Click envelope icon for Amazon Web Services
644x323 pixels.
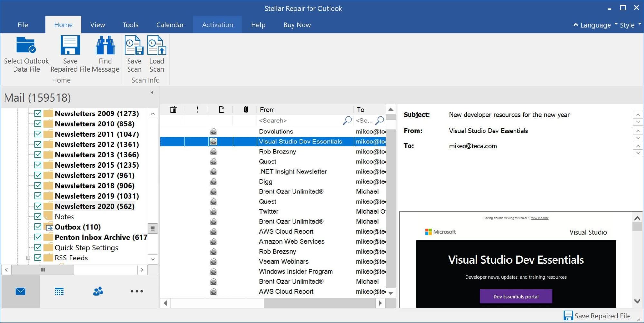click(213, 241)
